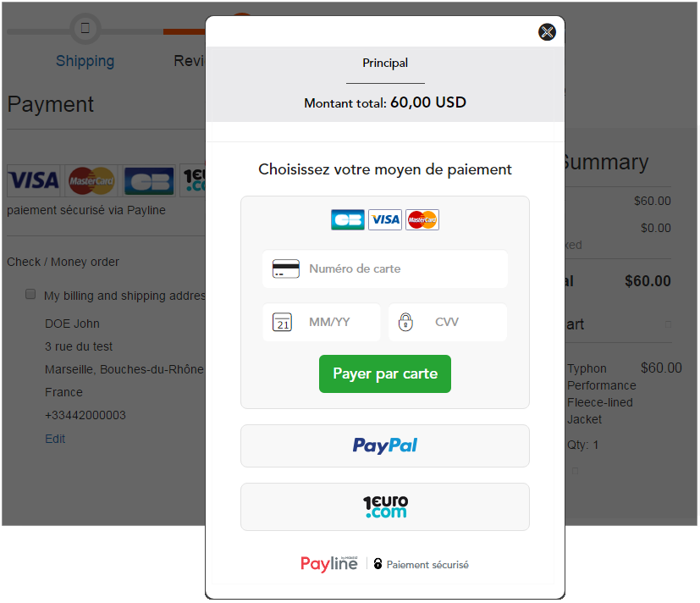700x603 pixels.
Task: Click the Payline logo in footer
Action: [x=329, y=564]
